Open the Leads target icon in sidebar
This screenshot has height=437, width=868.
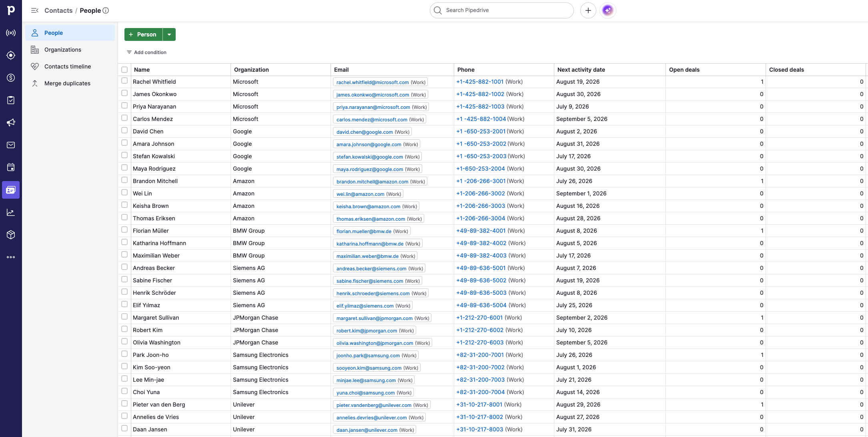pos(11,55)
